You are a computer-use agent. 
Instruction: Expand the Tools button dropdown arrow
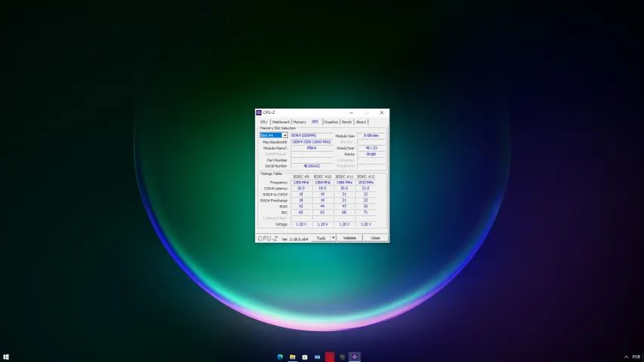click(334, 238)
